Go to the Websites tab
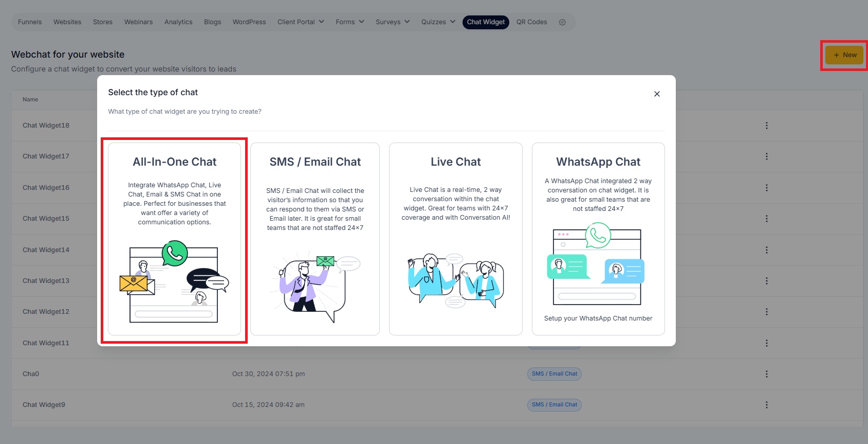Screen dimensions: 868x444 [67, 22]
